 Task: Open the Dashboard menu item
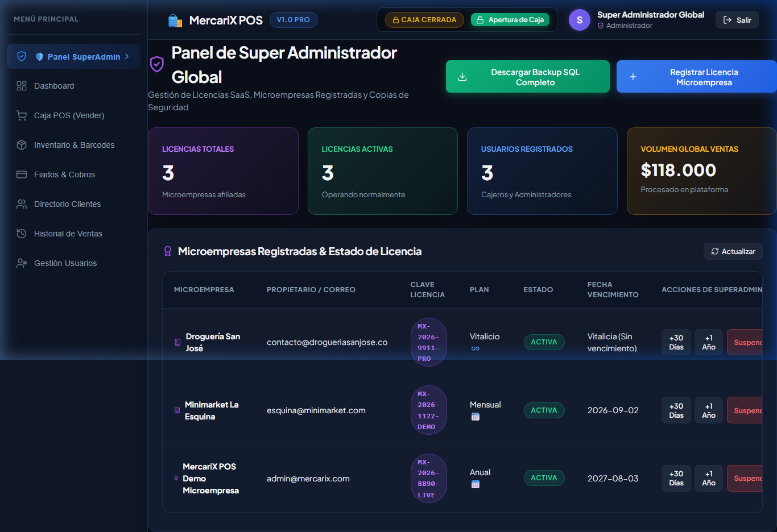click(x=73, y=86)
